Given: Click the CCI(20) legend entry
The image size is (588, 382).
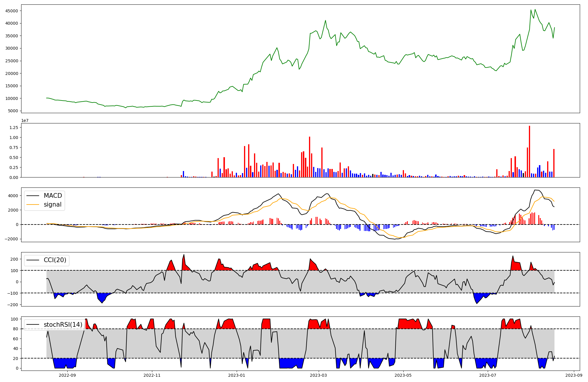Looking at the screenshot, I should [x=55, y=260].
